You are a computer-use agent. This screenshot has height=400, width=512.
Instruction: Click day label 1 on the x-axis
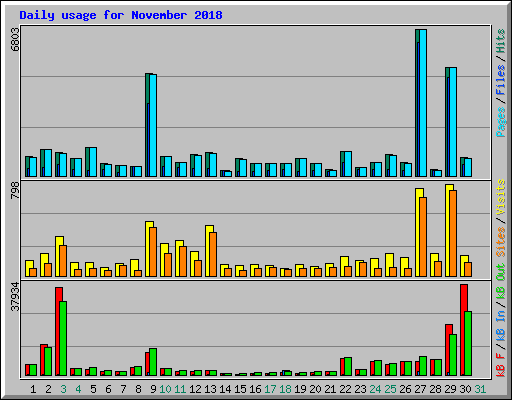click(x=33, y=389)
